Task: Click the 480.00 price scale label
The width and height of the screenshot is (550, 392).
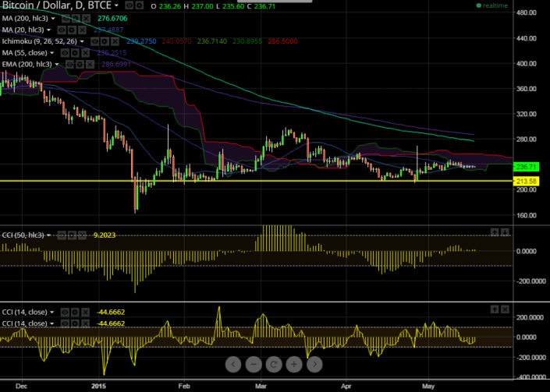Action: point(527,12)
